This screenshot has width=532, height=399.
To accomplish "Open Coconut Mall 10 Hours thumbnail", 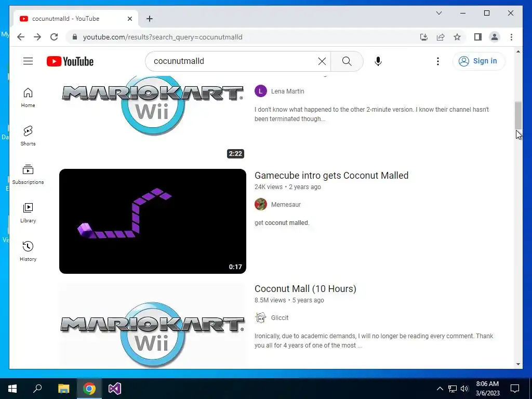I will pos(153,325).
